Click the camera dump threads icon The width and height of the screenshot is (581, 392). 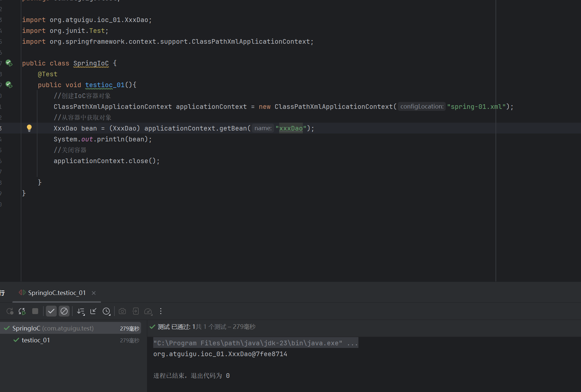coord(122,311)
